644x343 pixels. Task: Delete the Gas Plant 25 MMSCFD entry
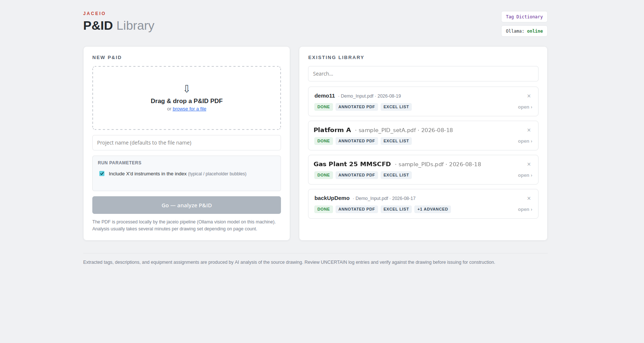pyautogui.click(x=529, y=164)
